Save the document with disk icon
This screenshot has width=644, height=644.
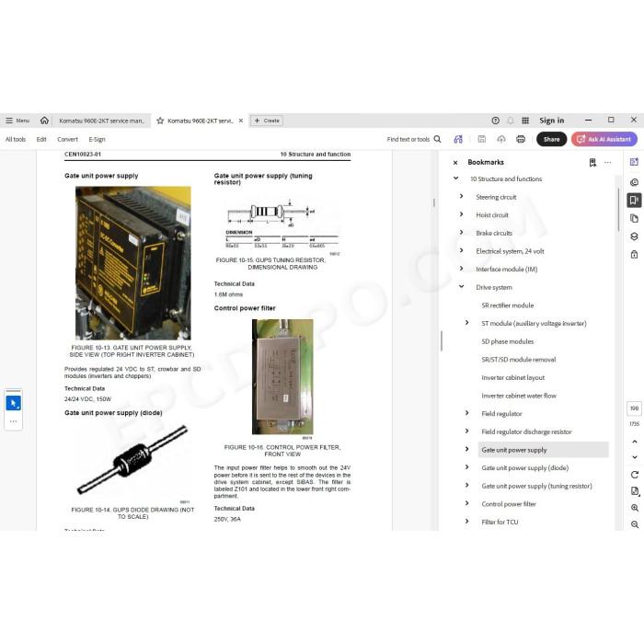coord(482,139)
